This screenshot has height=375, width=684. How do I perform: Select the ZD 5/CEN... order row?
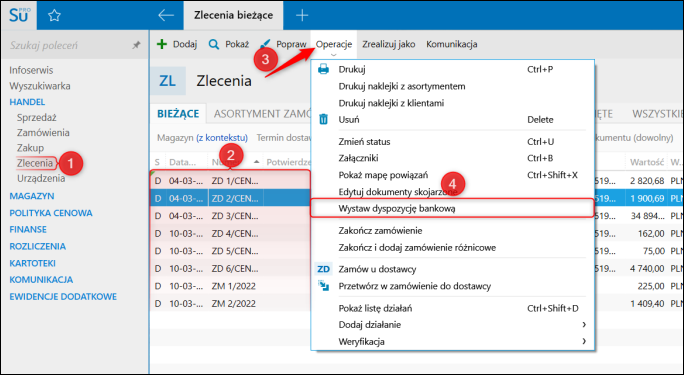click(230, 251)
